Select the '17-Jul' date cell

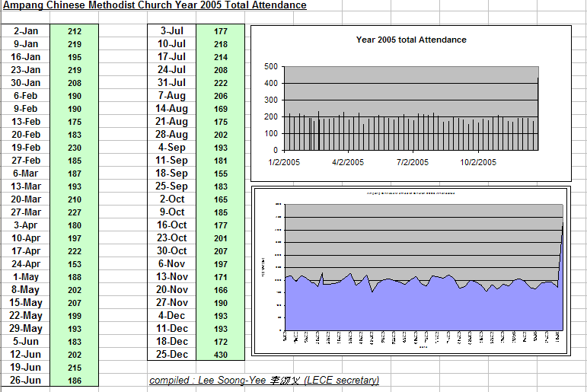click(x=172, y=57)
